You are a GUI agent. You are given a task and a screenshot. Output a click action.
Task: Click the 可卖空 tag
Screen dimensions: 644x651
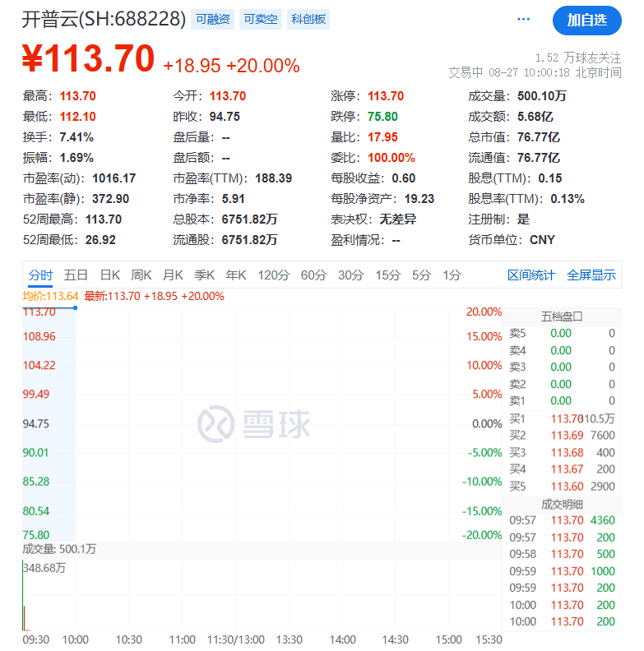point(260,20)
